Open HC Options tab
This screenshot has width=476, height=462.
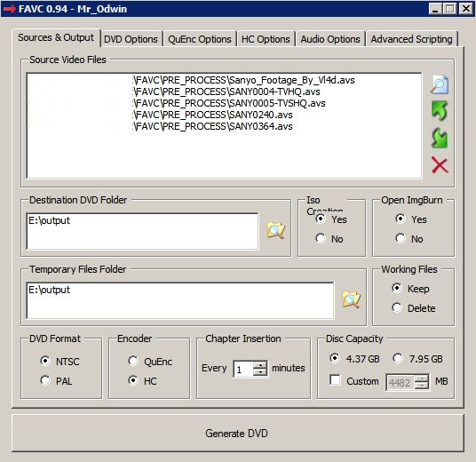tap(266, 39)
